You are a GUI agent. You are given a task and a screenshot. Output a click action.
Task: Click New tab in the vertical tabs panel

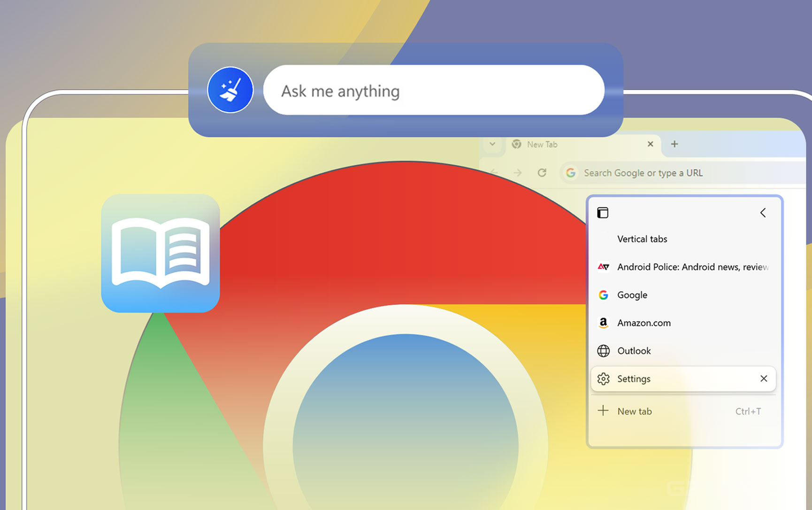point(683,411)
